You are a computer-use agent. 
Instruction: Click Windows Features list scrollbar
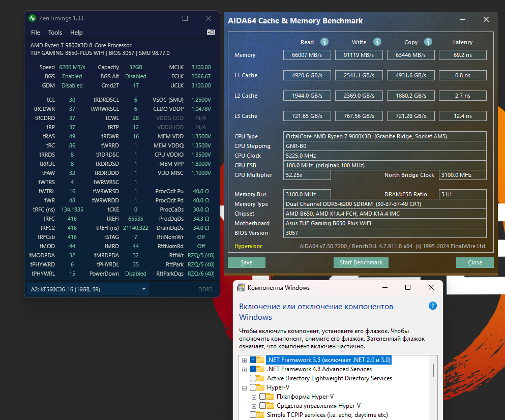[x=433, y=370]
